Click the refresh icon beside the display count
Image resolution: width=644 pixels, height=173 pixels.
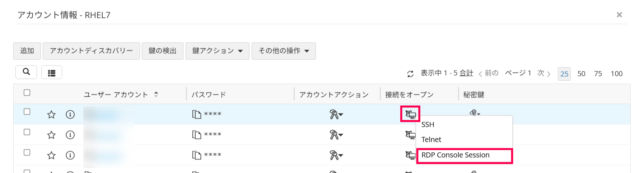tap(410, 74)
